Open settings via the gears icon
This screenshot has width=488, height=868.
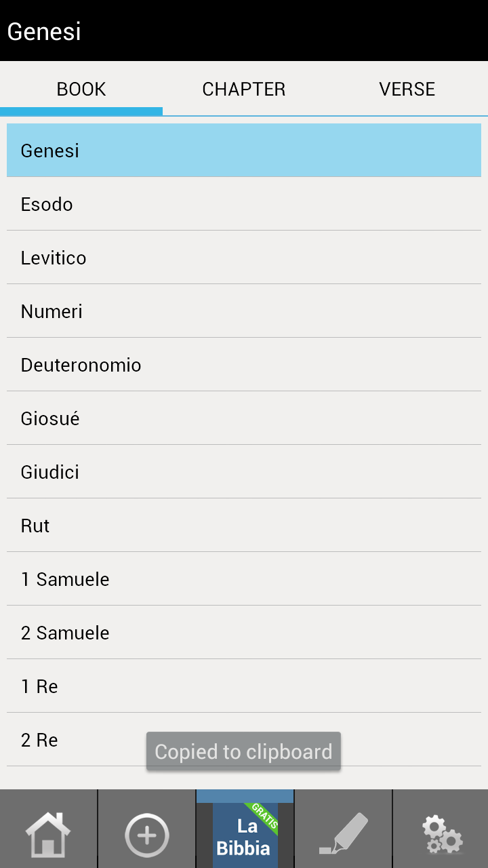(x=441, y=834)
